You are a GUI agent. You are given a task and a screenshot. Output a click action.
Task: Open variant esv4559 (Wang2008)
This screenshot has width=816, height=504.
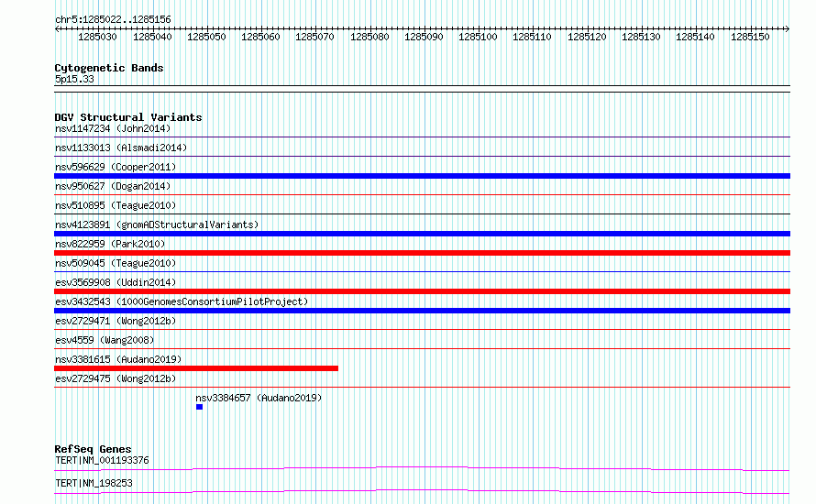click(105, 340)
